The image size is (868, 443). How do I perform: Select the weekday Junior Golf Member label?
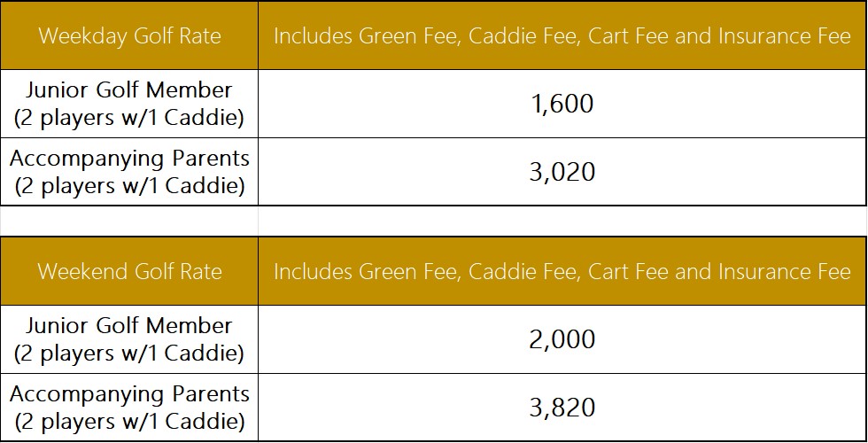[x=129, y=89]
